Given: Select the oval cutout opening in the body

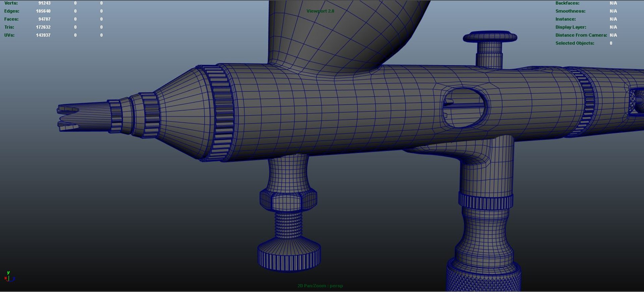Looking at the screenshot, I should pos(464,108).
